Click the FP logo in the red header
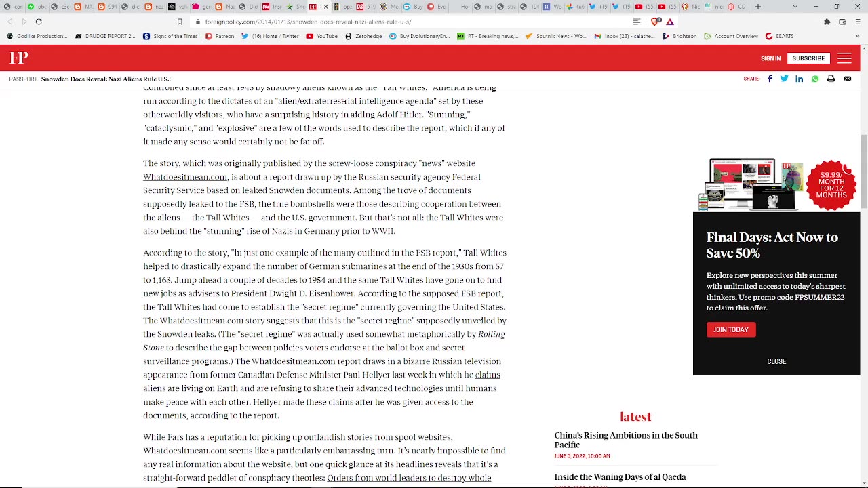868x488 pixels. click(x=18, y=58)
